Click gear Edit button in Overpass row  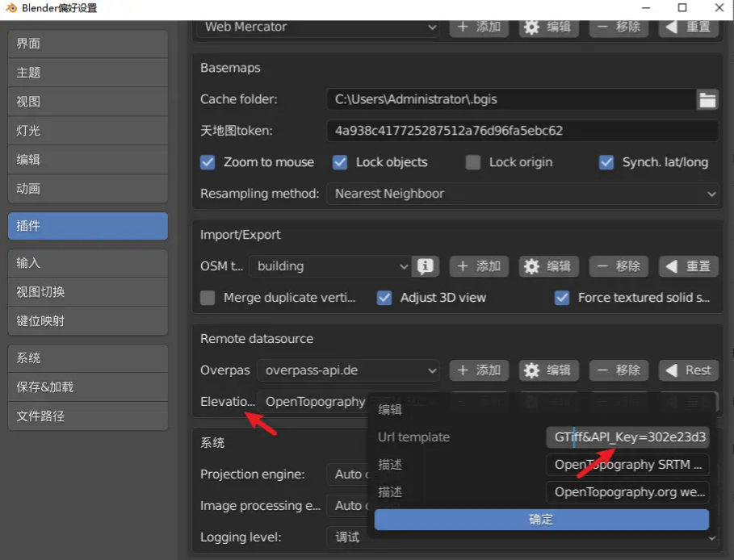click(x=548, y=370)
